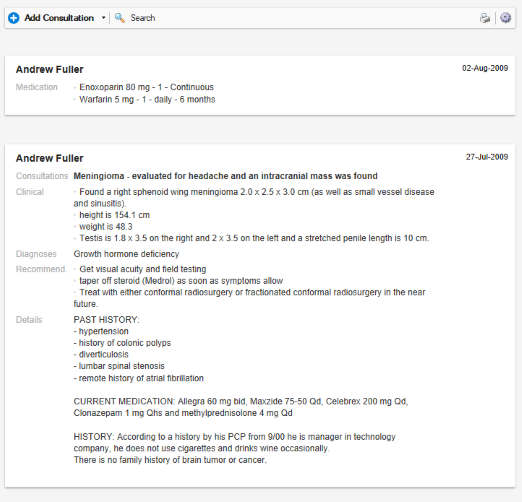Click the 02-Aug-2009 date label

[x=485, y=68]
